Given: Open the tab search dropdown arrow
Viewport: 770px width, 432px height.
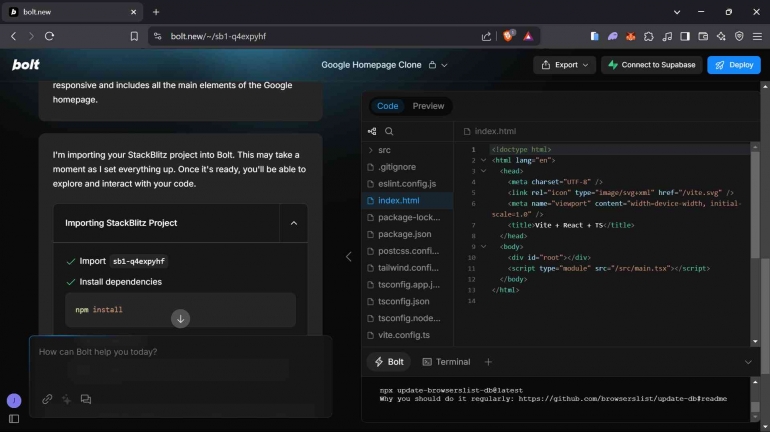Looking at the screenshot, I should 677,12.
